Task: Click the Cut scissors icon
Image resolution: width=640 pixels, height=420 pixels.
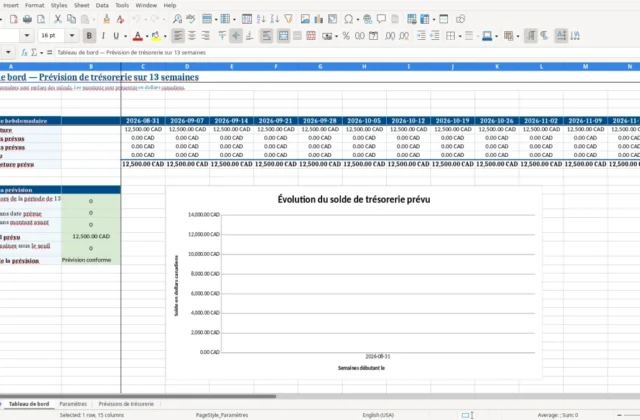Action: [x=58, y=19]
